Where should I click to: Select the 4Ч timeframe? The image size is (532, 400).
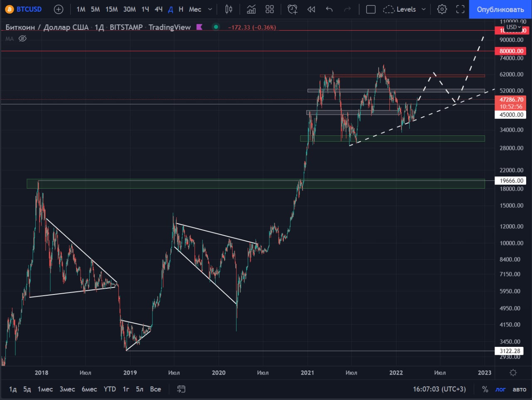coord(158,9)
